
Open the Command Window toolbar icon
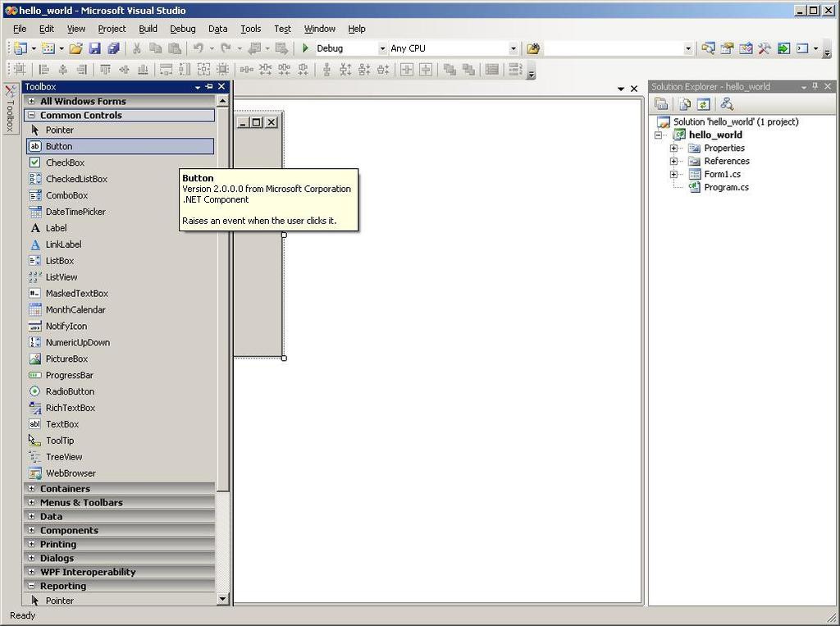(802, 48)
